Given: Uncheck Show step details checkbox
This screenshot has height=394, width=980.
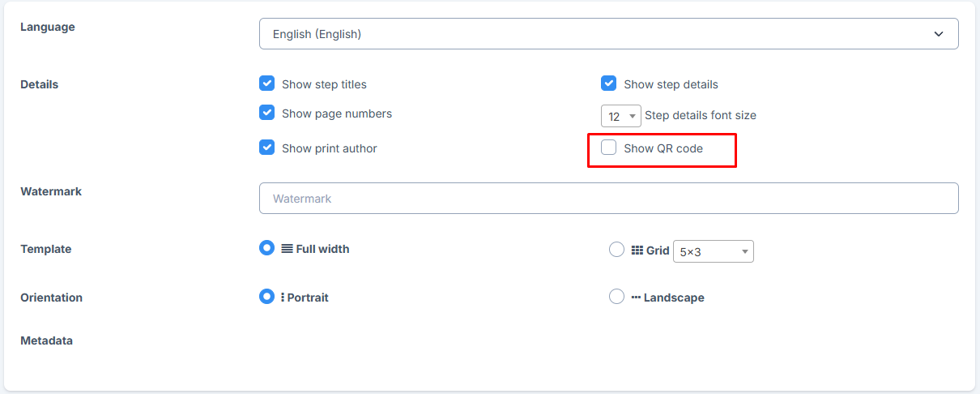Looking at the screenshot, I should click(x=609, y=84).
